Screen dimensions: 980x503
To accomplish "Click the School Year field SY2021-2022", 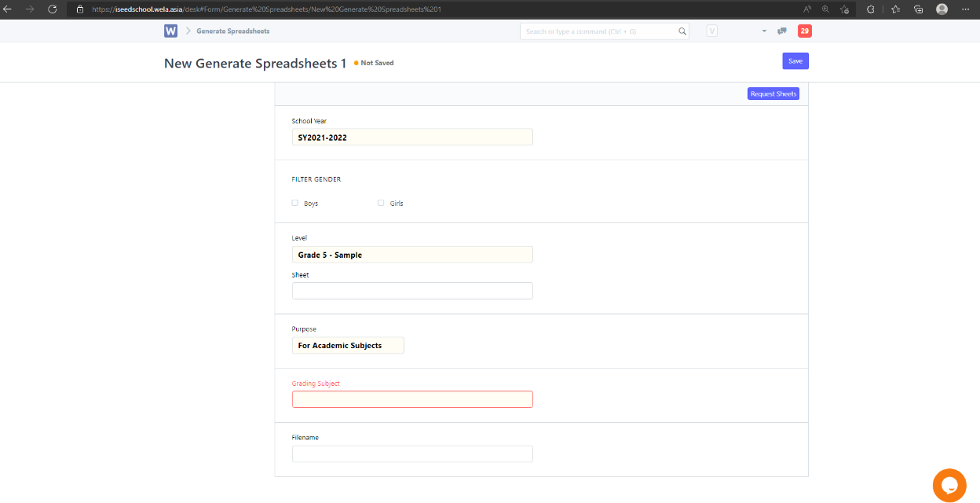I will pyautogui.click(x=412, y=138).
